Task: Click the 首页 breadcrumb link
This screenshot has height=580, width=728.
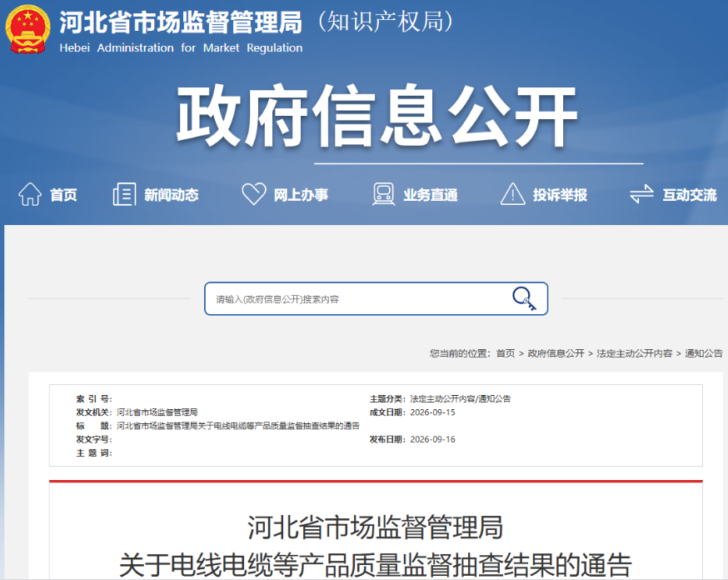Action: [x=506, y=353]
